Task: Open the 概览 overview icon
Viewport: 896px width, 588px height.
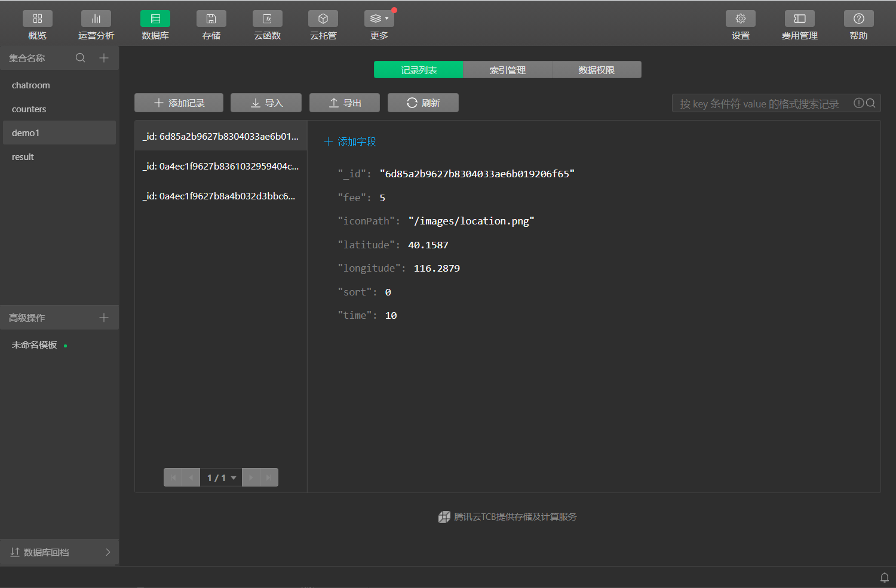Action: tap(37, 19)
